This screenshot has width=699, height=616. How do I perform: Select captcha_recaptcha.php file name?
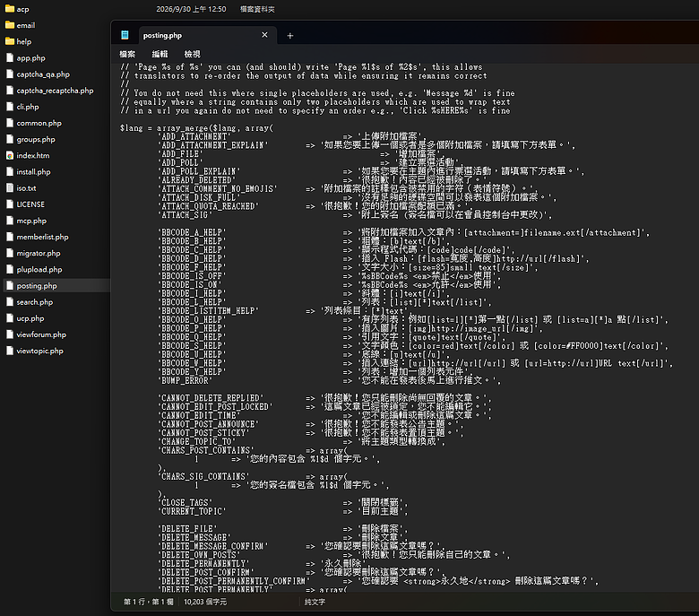56,91
